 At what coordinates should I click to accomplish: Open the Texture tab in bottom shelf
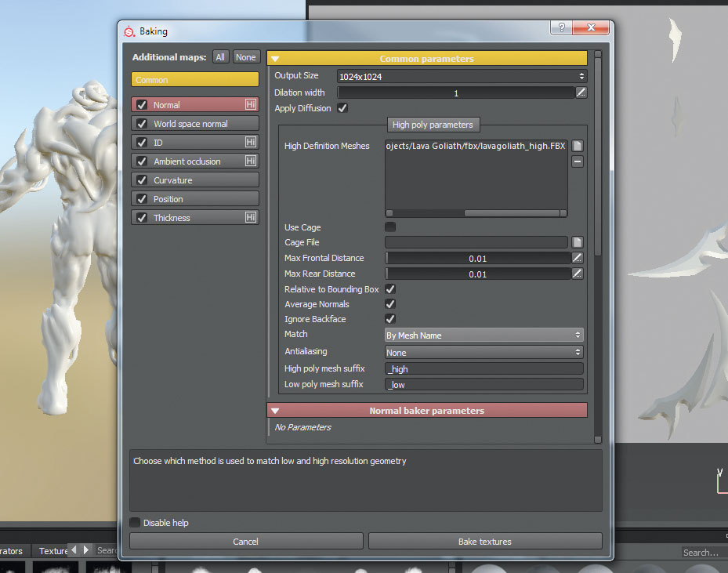click(x=53, y=551)
